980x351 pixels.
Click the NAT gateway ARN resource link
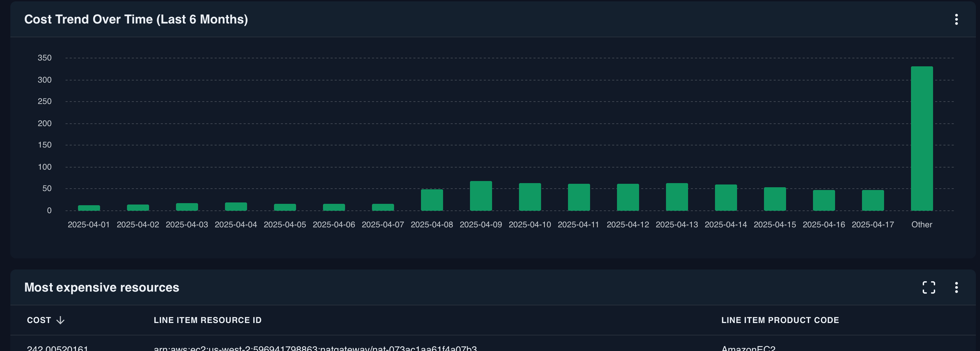click(x=316, y=348)
